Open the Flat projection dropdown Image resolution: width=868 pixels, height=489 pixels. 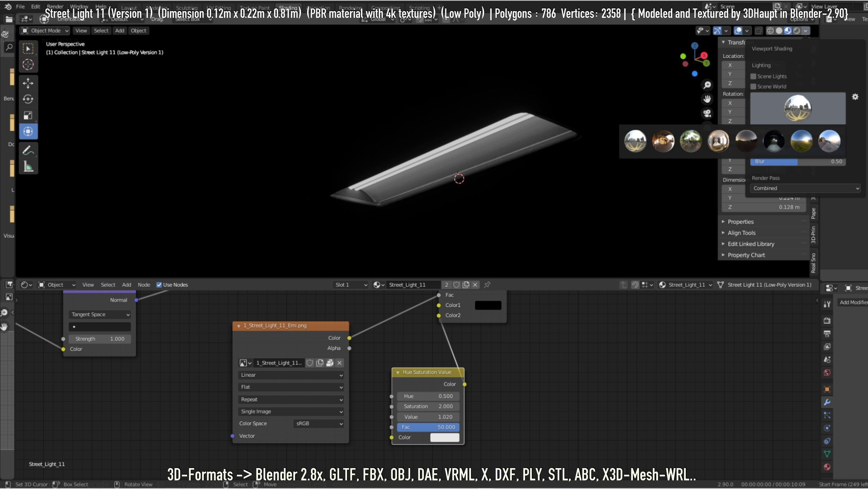pyautogui.click(x=291, y=387)
